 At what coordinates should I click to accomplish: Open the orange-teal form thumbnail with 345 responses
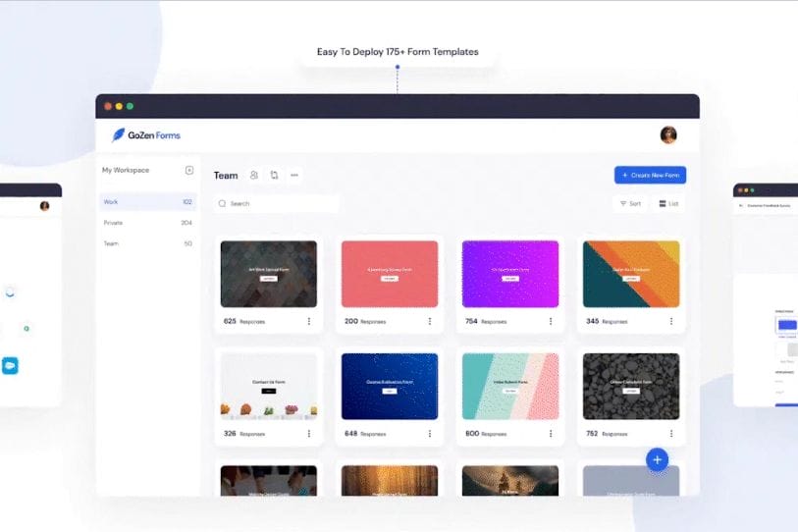coord(631,274)
